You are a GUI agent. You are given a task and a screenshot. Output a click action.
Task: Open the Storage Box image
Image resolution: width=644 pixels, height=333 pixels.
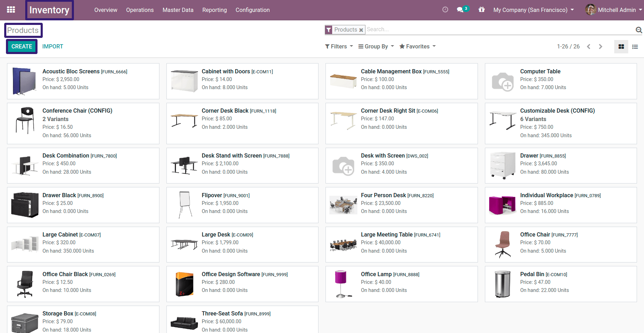click(x=25, y=323)
